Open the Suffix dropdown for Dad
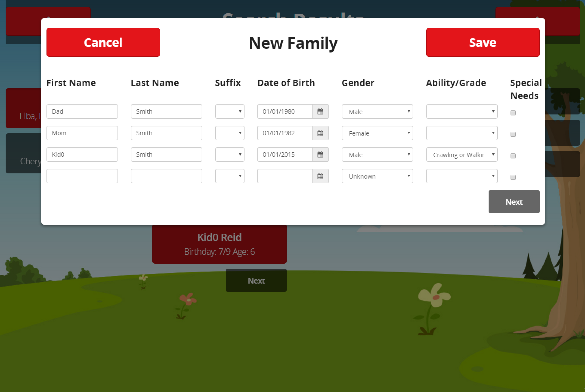 pos(230,111)
